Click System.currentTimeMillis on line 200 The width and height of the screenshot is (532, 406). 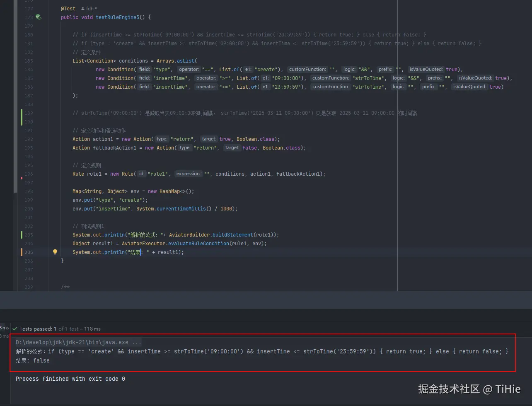[x=171, y=208]
